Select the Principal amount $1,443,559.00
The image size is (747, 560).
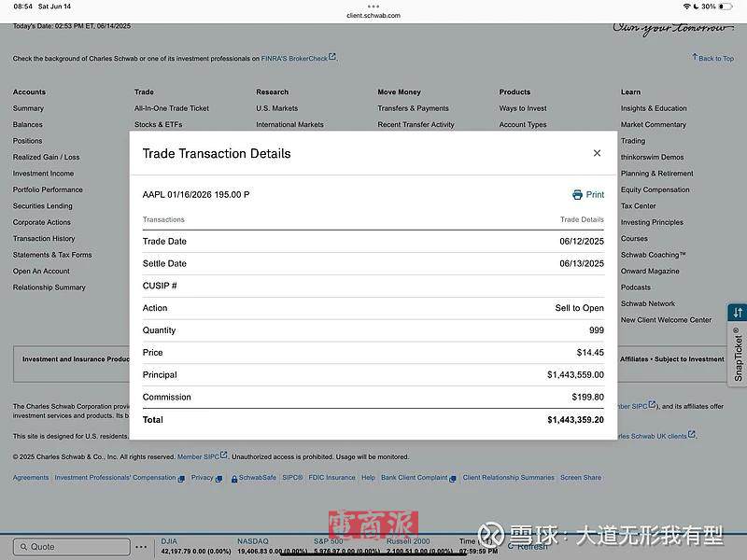pyautogui.click(x=575, y=375)
